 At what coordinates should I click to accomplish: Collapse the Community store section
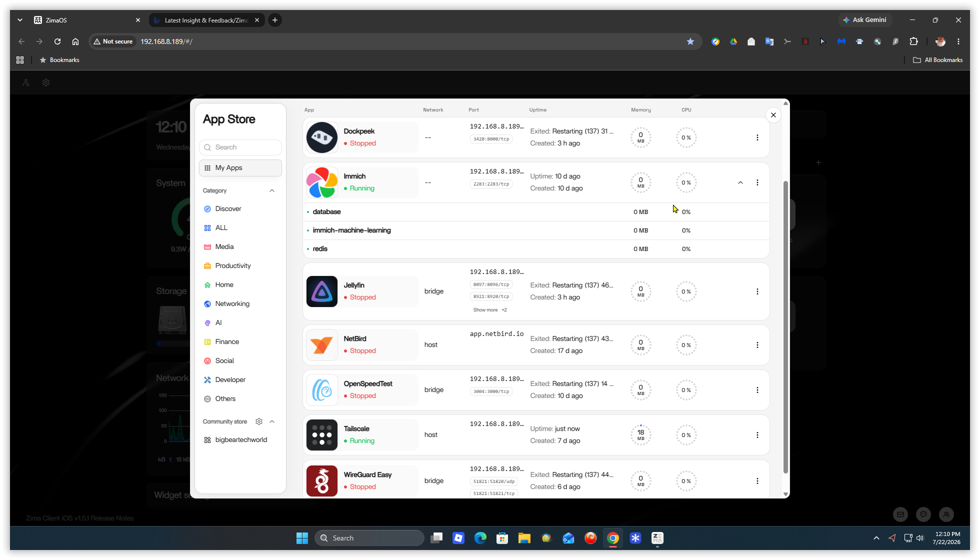click(x=272, y=421)
